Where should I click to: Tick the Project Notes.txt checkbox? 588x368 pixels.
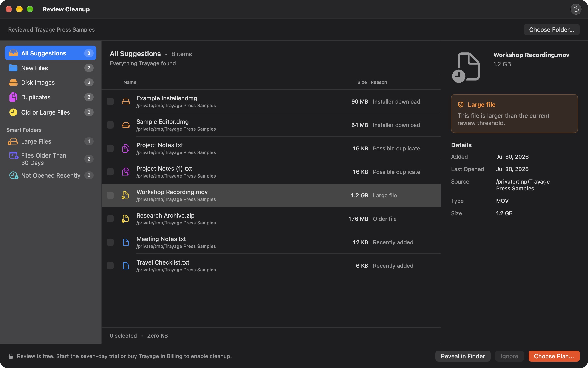click(110, 149)
